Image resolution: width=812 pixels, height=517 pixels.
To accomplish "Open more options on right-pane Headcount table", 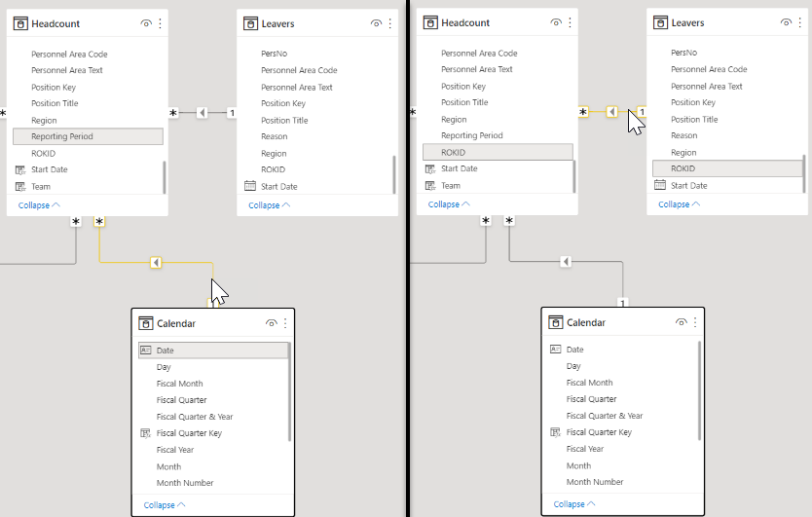I will 571,22.
